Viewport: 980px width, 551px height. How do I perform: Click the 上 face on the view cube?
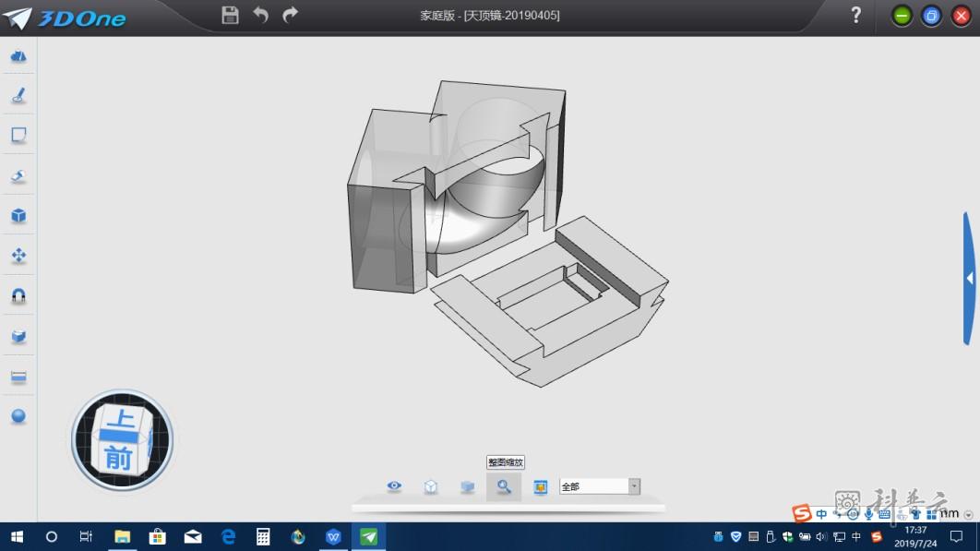click(x=121, y=418)
